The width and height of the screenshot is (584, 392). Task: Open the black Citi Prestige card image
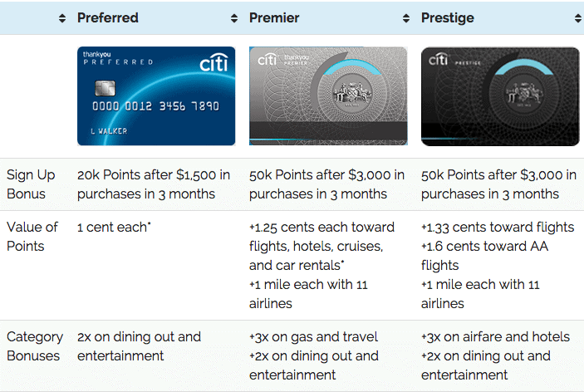click(500, 96)
